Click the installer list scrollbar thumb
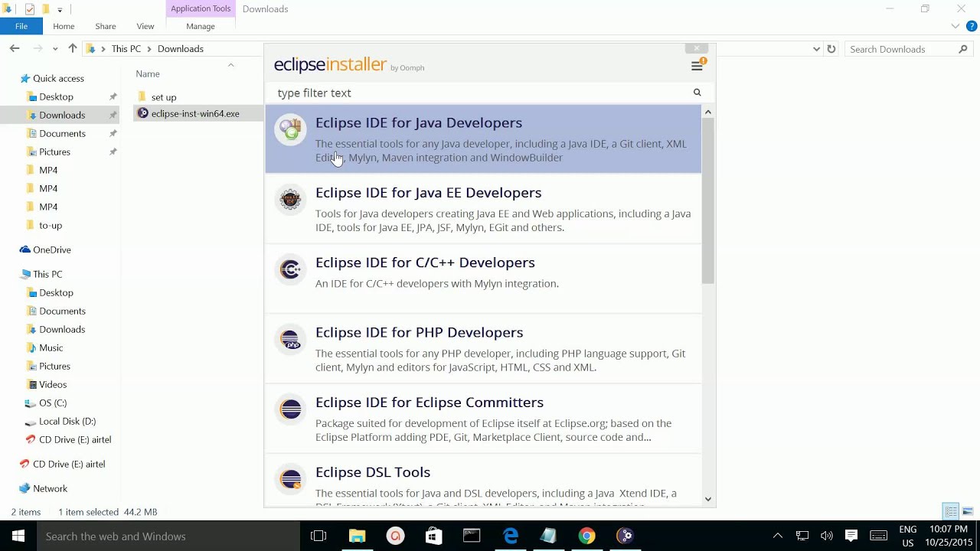Viewport: 980px width, 551px height. 707,201
